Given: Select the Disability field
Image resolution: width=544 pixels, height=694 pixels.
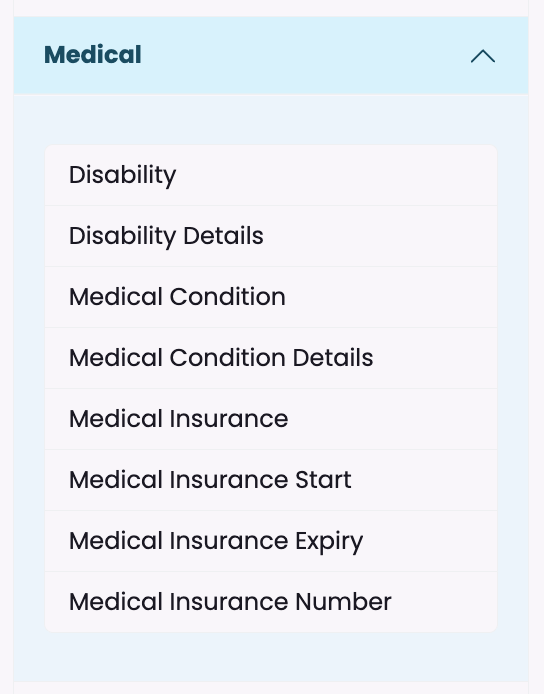Looking at the screenshot, I should (x=271, y=175).
